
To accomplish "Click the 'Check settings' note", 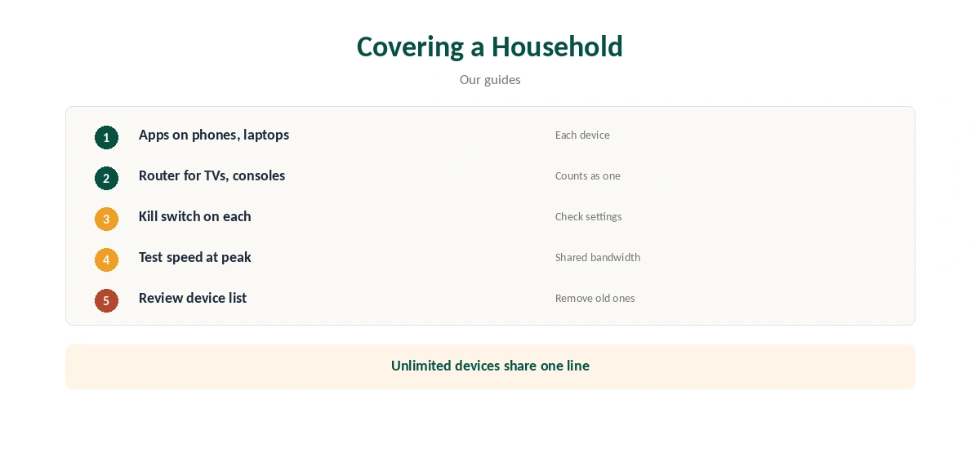I will [x=589, y=216].
